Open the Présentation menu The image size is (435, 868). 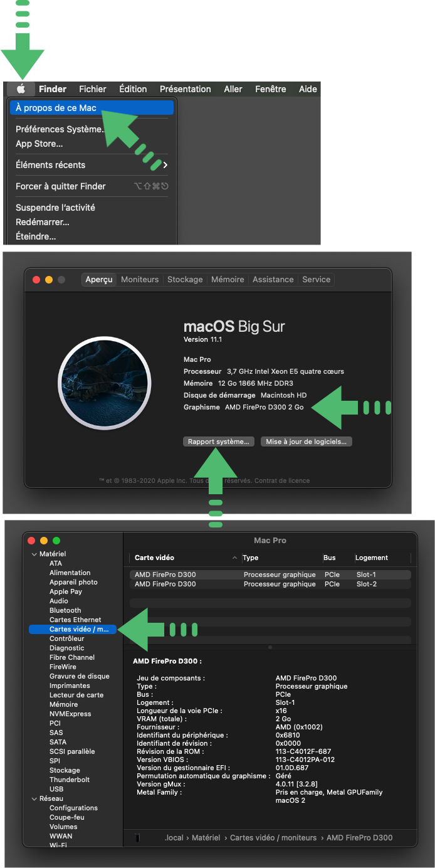point(186,89)
